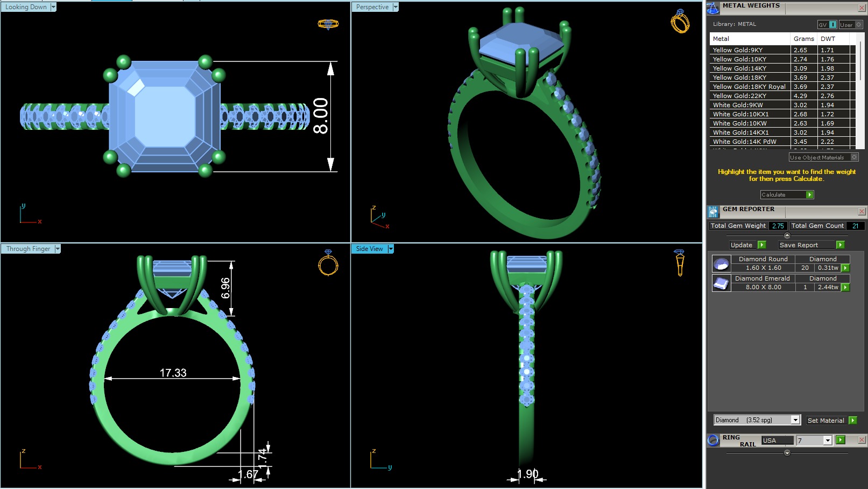Screen dimensions: 868x489
Task: Click the Grams column header
Action: coord(804,39)
